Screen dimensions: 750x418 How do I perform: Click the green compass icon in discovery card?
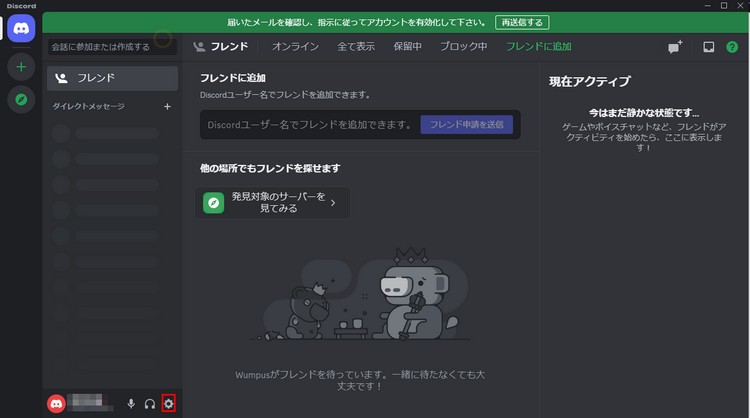pyautogui.click(x=213, y=203)
